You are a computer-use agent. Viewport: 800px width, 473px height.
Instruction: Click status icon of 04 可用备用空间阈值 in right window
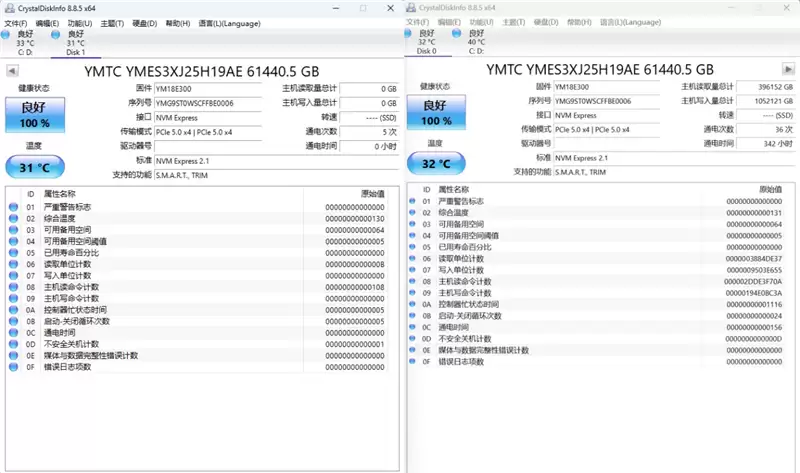coord(412,235)
